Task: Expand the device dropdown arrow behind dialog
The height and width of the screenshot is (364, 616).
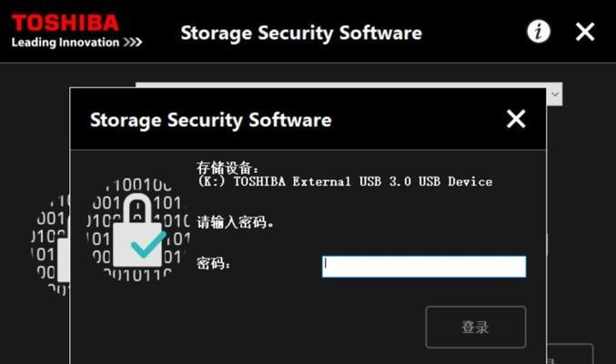Action: click(x=555, y=95)
